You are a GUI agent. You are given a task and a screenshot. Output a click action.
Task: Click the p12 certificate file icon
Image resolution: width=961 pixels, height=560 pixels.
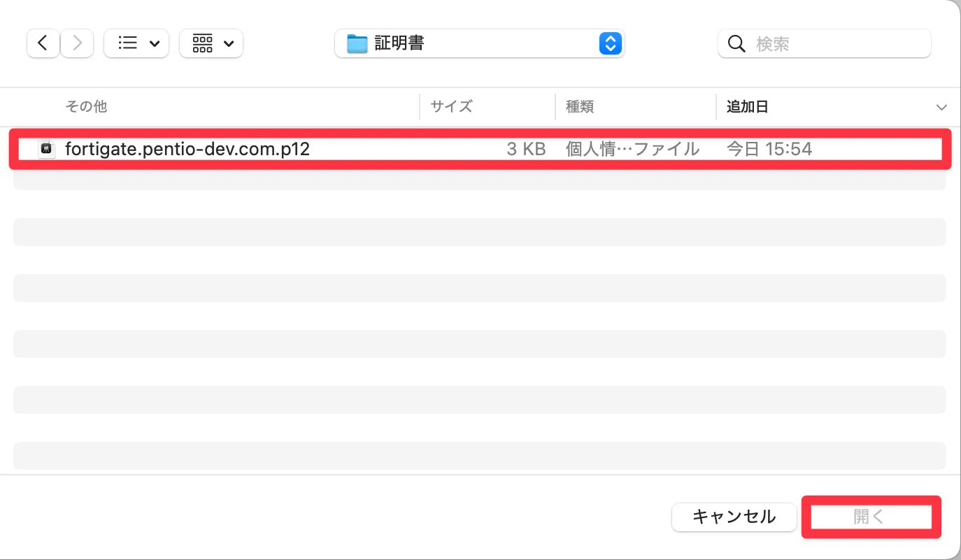(x=47, y=148)
